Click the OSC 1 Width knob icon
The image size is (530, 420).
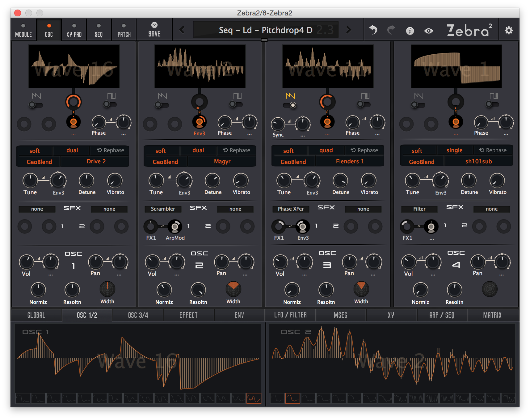coord(107,289)
